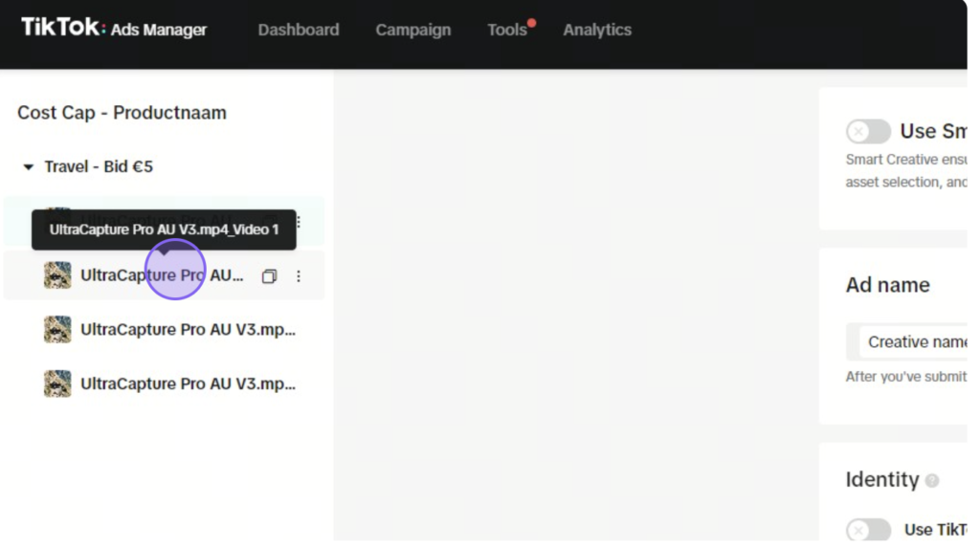980x547 pixels.
Task: Open the Analytics tab
Action: click(597, 30)
